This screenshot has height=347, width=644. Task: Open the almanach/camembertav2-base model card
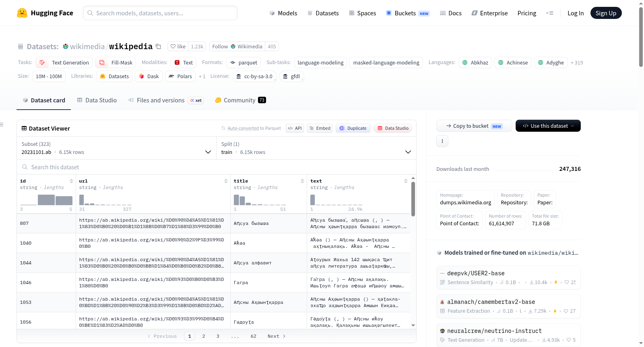tap(508, 306)
